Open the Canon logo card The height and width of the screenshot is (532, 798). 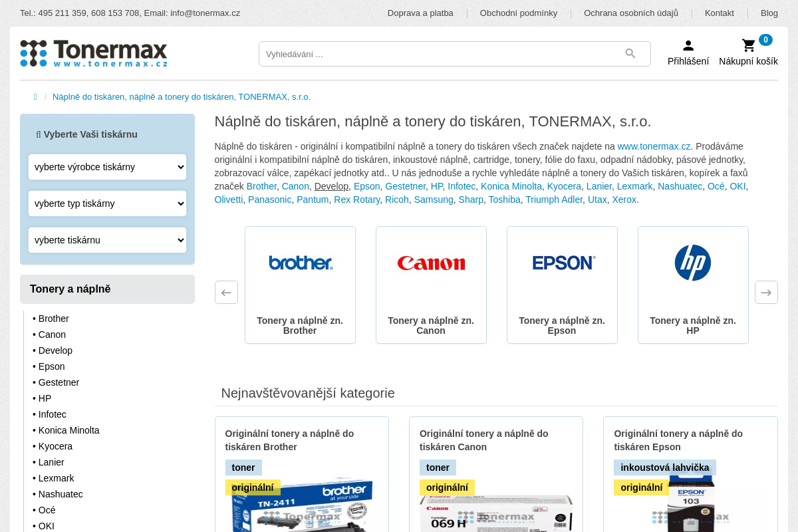[431, 285]
